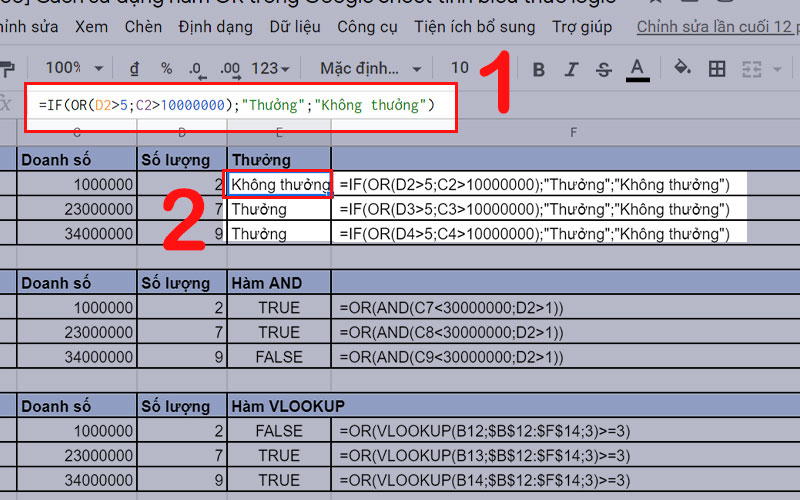Toggle strikethrough formatting

(x=604, y=69)
